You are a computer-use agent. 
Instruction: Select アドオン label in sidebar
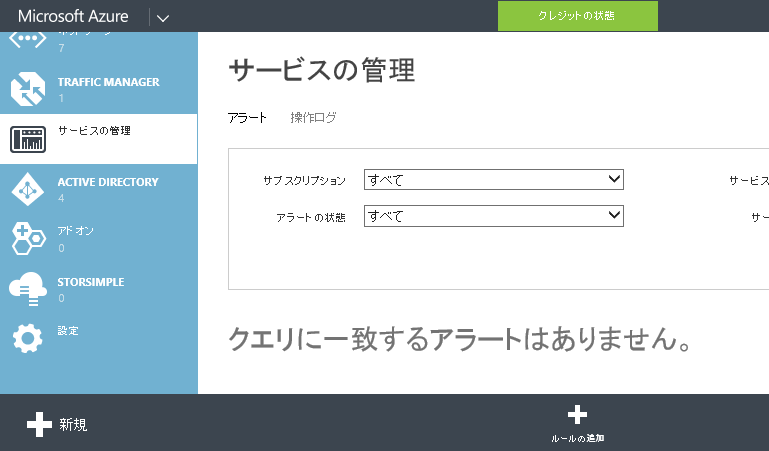click(x=76, y=231)
